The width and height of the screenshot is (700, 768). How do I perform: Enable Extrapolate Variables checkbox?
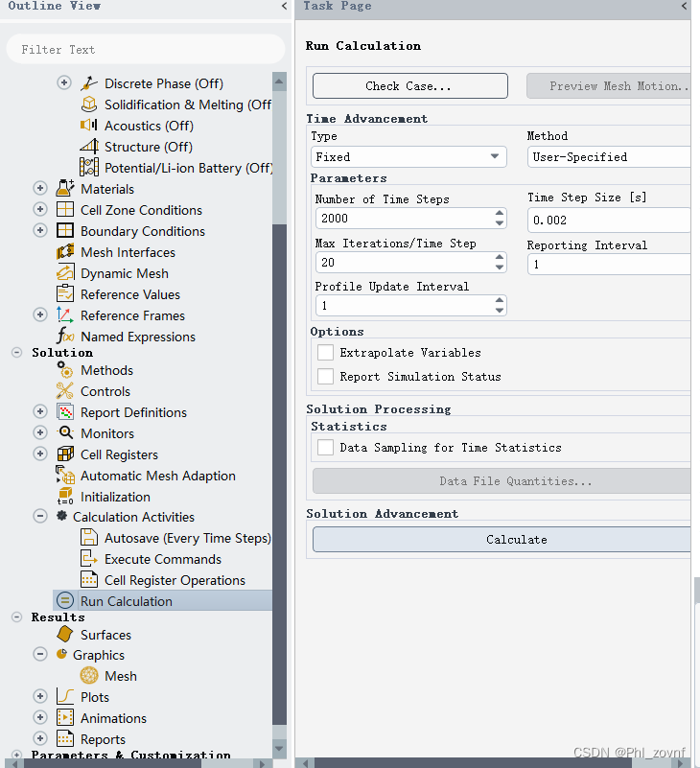click(x=326, y=353)
